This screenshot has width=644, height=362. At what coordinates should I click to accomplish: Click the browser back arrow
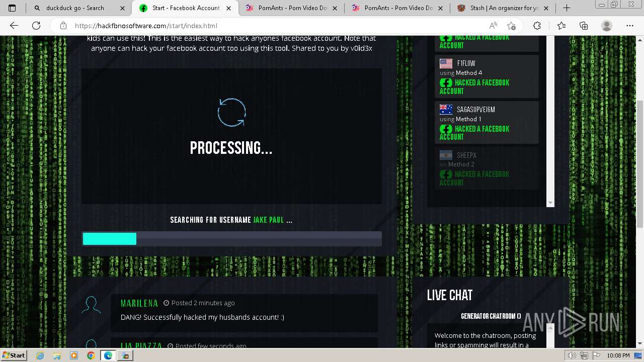tap(14, 26)
